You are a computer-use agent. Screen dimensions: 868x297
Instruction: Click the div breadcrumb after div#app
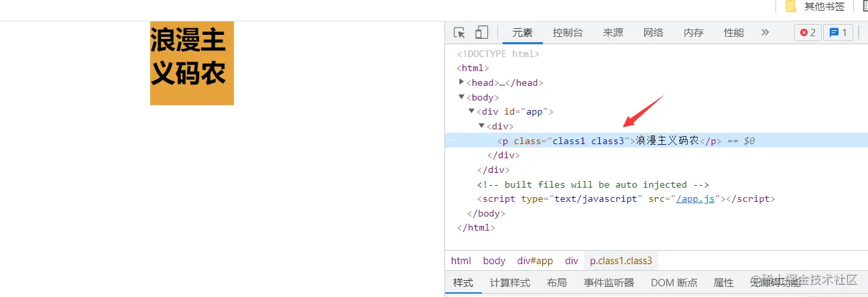571,261
